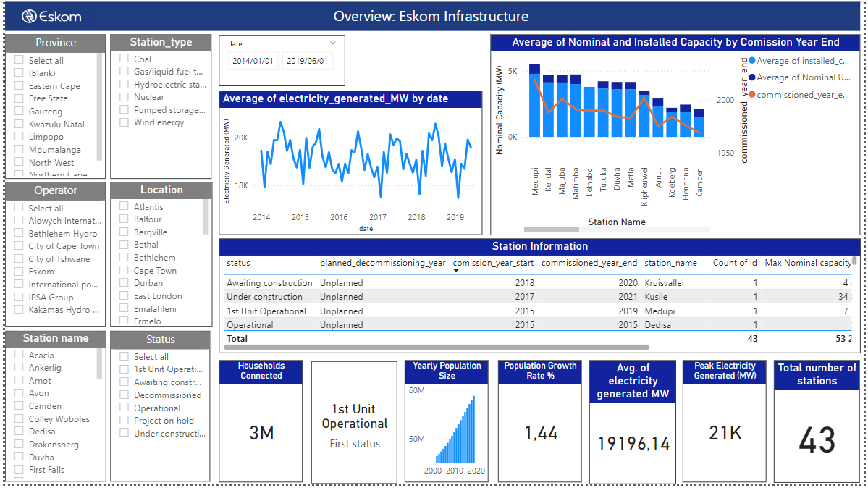
Task: Sort by planned_decommissioning_year column header
Action: [x=382, y=263]
